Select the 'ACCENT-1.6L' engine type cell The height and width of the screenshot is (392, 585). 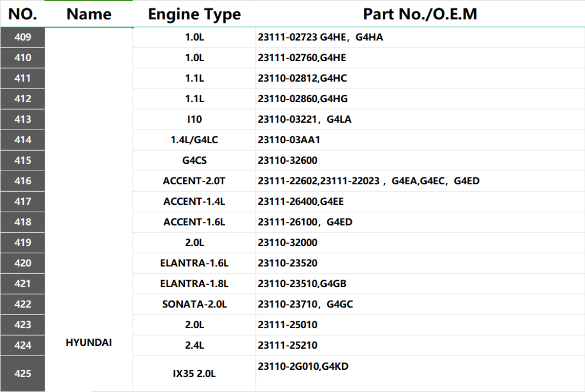point(194,222)
